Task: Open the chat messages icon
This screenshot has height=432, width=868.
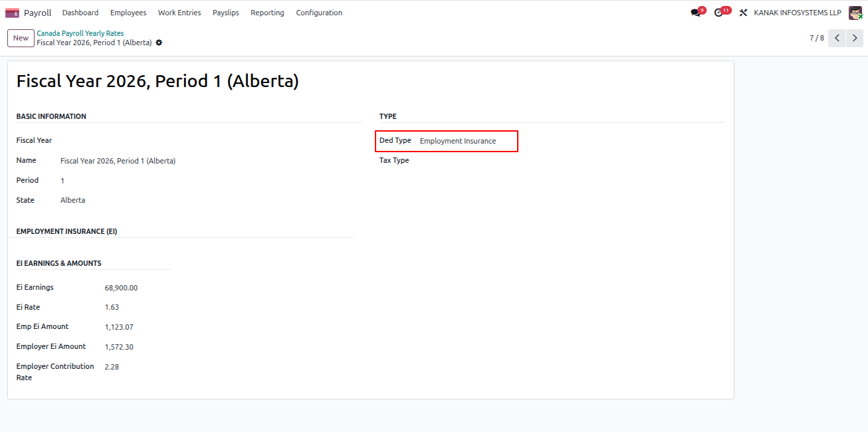Action: point(695,13)
